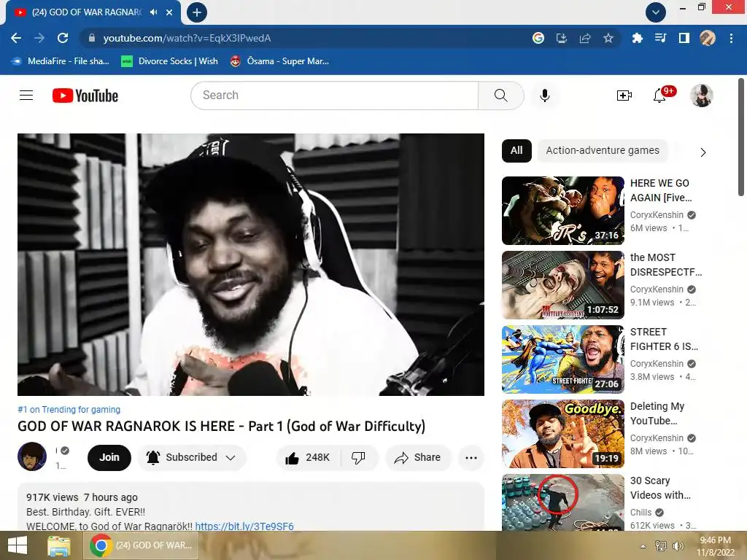This screenshot has height=560, width=747.
Task: Click the video title text
Action: 222,426
